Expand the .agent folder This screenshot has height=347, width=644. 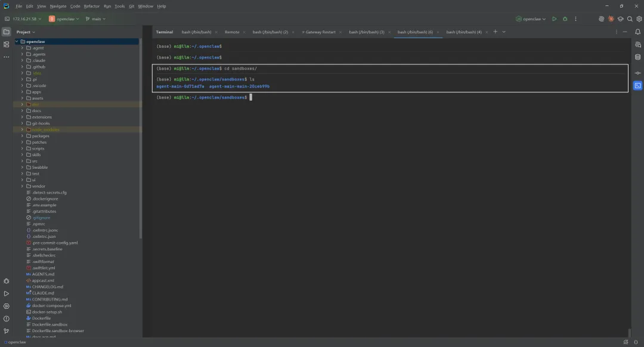click(22, 48)
